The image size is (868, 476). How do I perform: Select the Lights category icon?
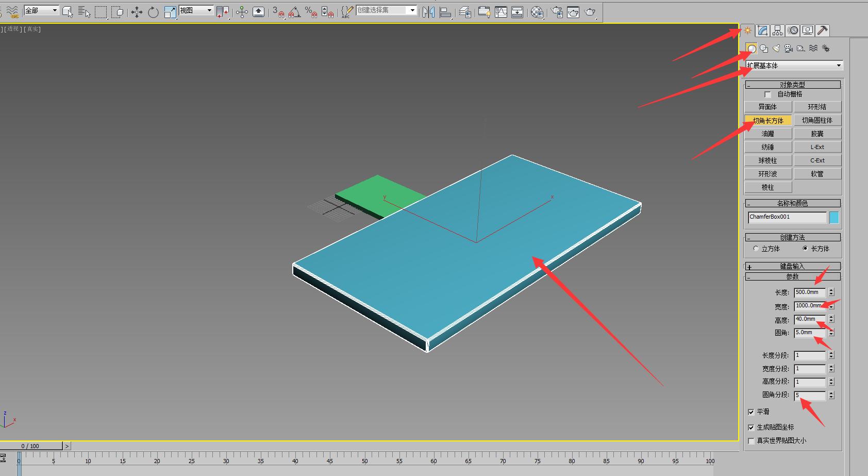[x=776, y=48]
